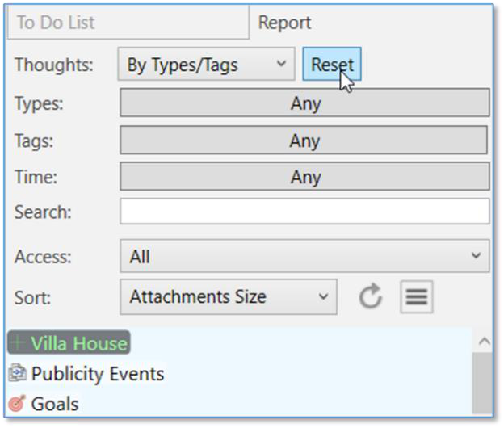The width and height of the screenshot is (504, 428).
Task: Click the results list scrollbar thumb
Action: tap(481, 384)
